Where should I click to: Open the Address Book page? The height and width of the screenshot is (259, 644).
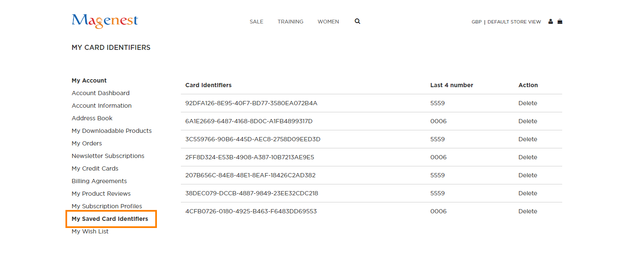tap(92, 118)
